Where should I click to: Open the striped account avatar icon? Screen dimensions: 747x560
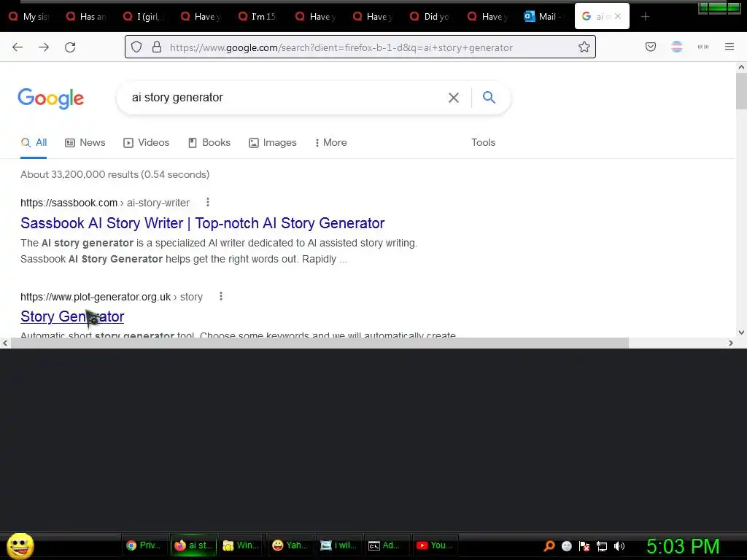(x=676, y=47)
